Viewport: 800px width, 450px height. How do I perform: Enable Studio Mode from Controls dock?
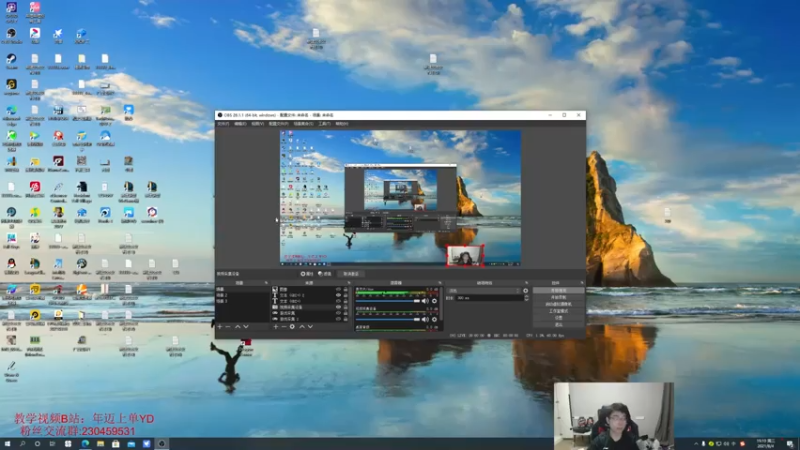tap(559, 311)
